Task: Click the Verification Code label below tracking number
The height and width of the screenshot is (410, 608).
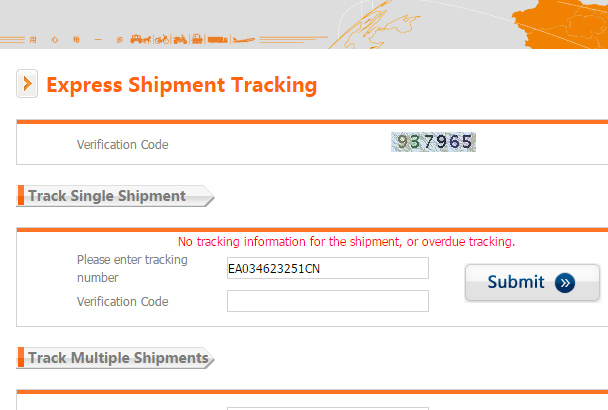Action: [x=122, y=302]
